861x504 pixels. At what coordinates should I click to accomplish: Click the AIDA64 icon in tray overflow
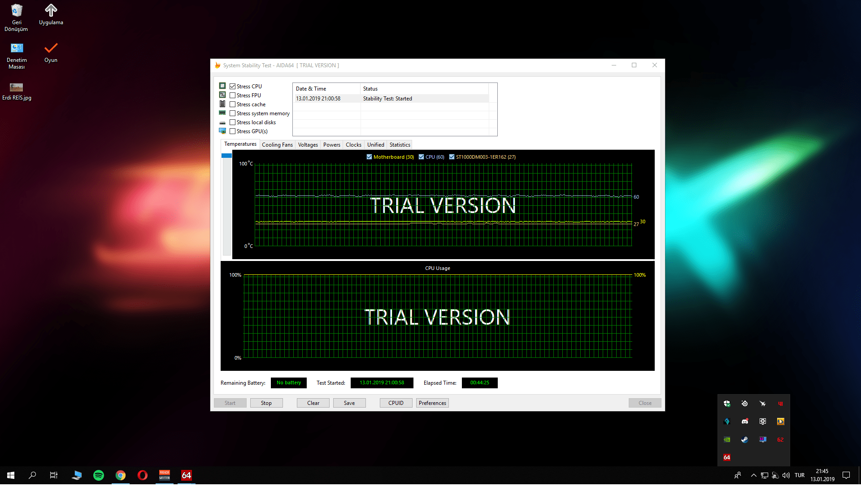(727, 457)
